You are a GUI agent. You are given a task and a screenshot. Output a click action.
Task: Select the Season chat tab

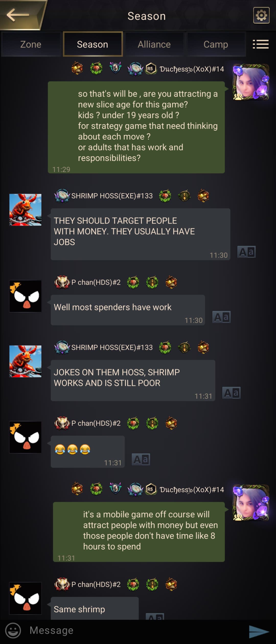coord(93,44)
